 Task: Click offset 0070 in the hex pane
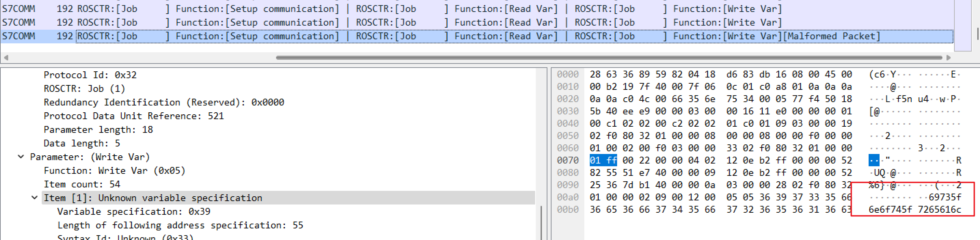pos(568,160)
